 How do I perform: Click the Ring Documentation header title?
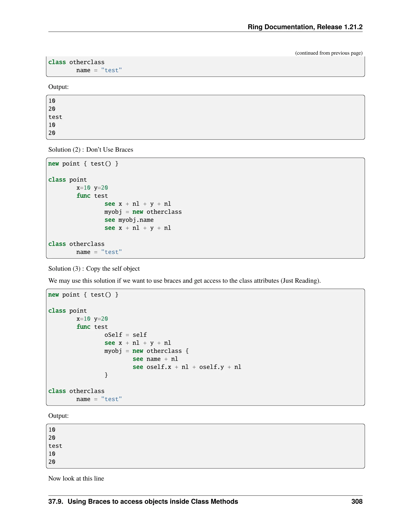[x=305, y=27]
